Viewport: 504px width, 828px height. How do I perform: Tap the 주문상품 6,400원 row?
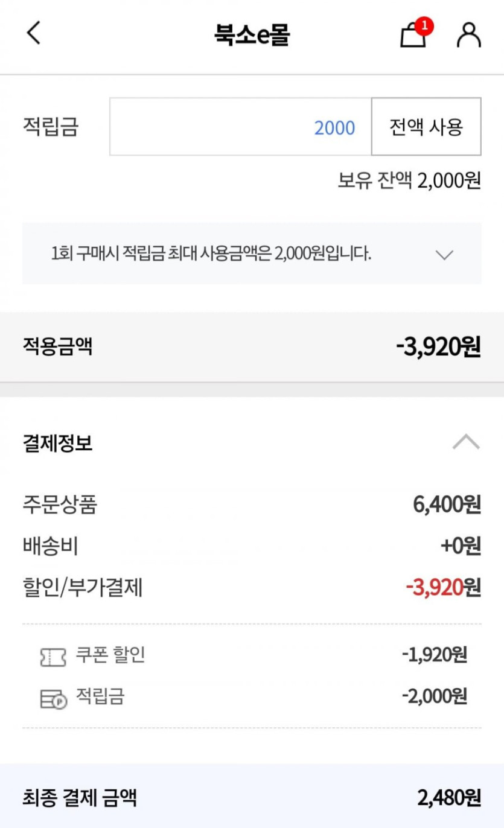point(251,505)
